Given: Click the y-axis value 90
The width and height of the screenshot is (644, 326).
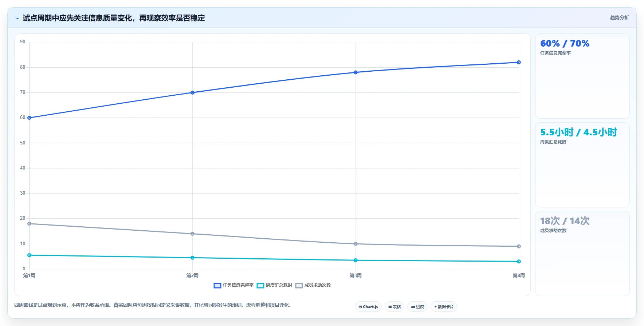Looking at the screenshot, I should pyautogui.click(x=23, y=42).
